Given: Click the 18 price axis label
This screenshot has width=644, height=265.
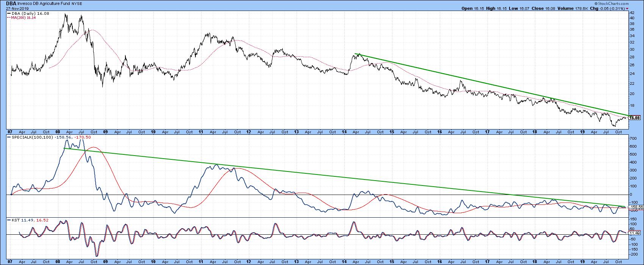Looking at the screenshot, I should tap(631, 105).
